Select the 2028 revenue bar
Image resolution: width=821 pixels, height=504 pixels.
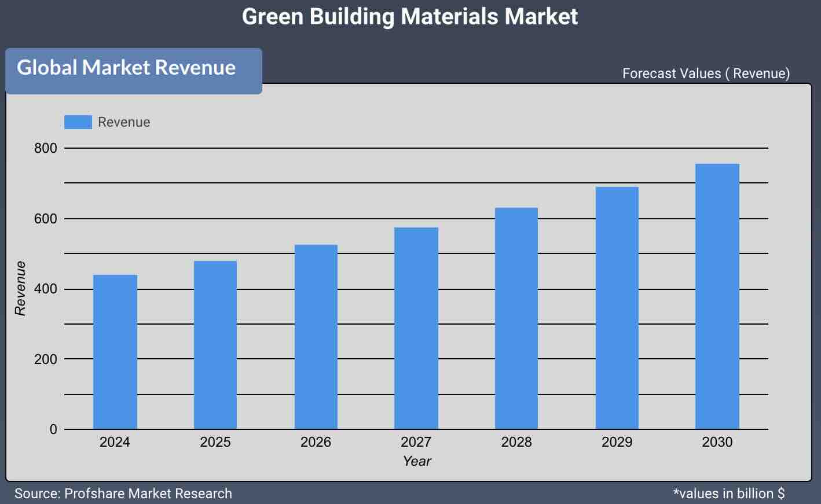coord(516,318)
